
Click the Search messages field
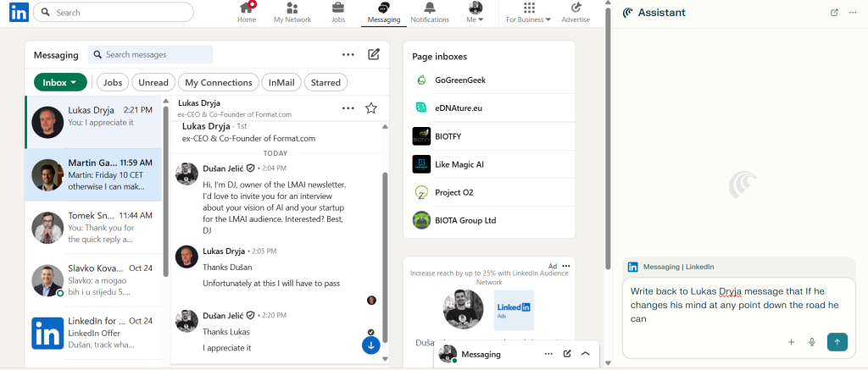tap(151, 55)
